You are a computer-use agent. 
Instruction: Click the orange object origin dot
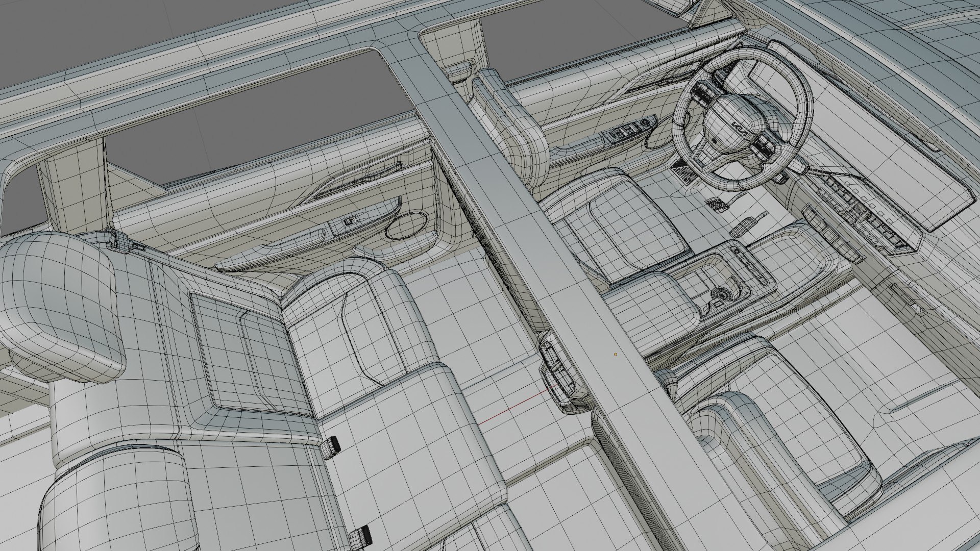(x=616, y=354)
